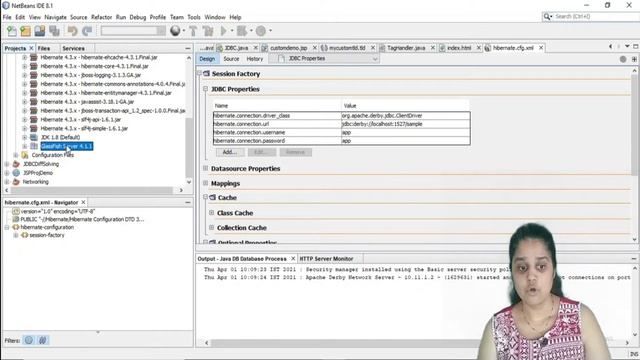
Task: Click the search magnifier icon
Action: coord(547,17)
